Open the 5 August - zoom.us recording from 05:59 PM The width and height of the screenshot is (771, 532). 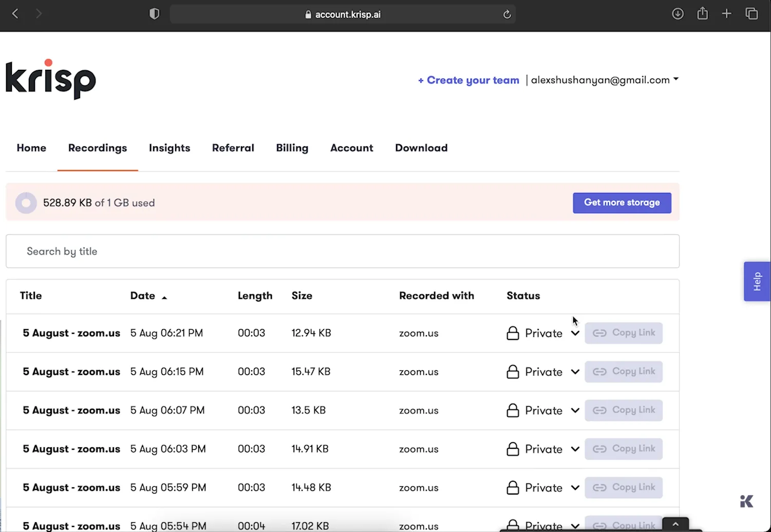click(x=71, y=487)
